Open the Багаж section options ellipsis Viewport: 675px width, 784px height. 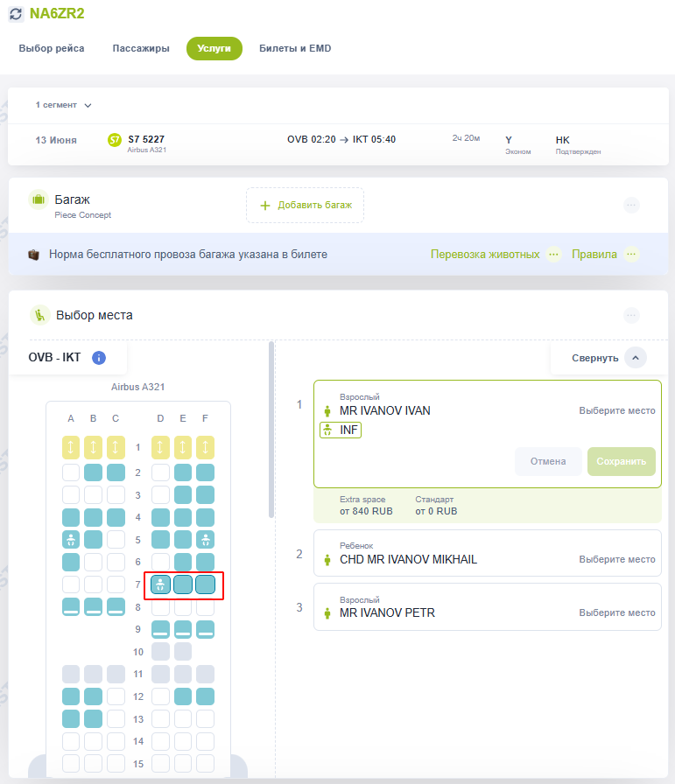632,205
